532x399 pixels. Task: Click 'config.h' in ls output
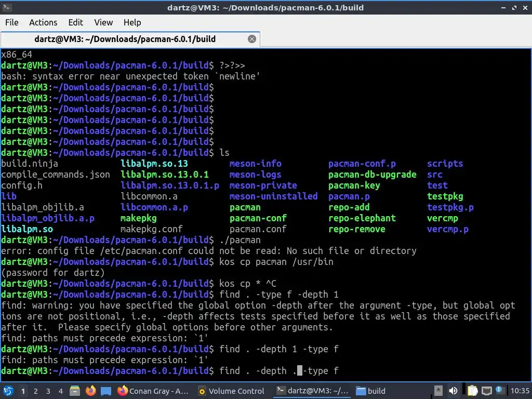click(22, 185)
